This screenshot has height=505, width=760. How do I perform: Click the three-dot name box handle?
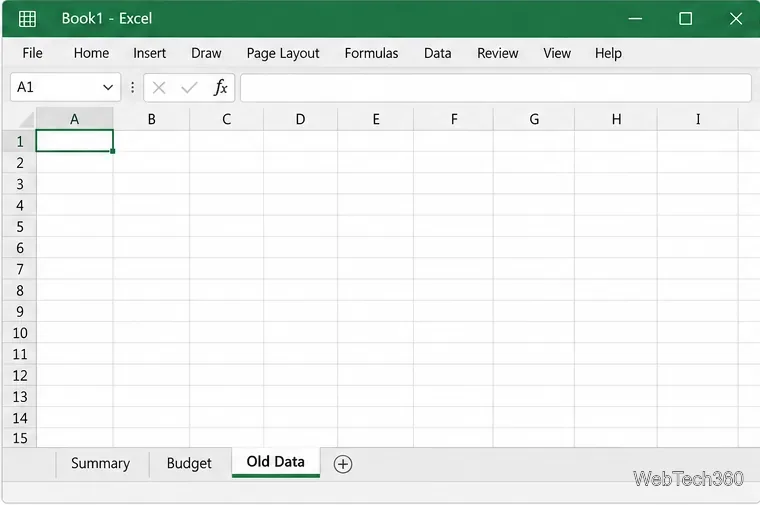132,88
